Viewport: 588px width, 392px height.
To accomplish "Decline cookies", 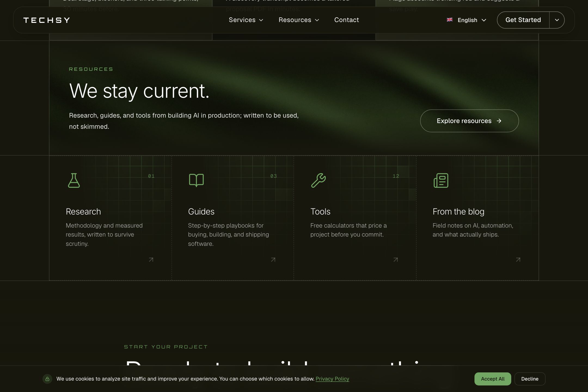I will 530,379.
